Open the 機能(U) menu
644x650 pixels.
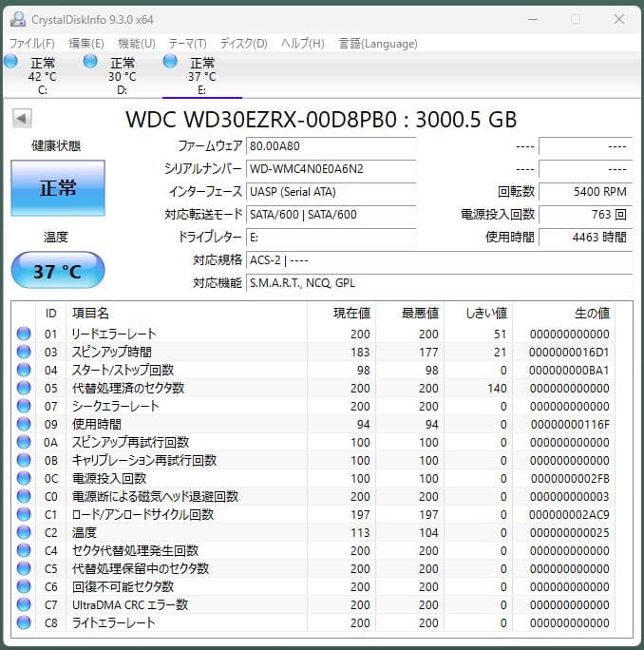point(137,44)
